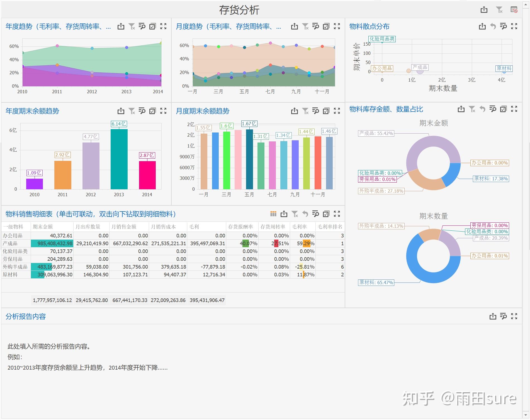Select the 产成品 row in the detail table
530x420 pixels.
[x=173, y=244]
